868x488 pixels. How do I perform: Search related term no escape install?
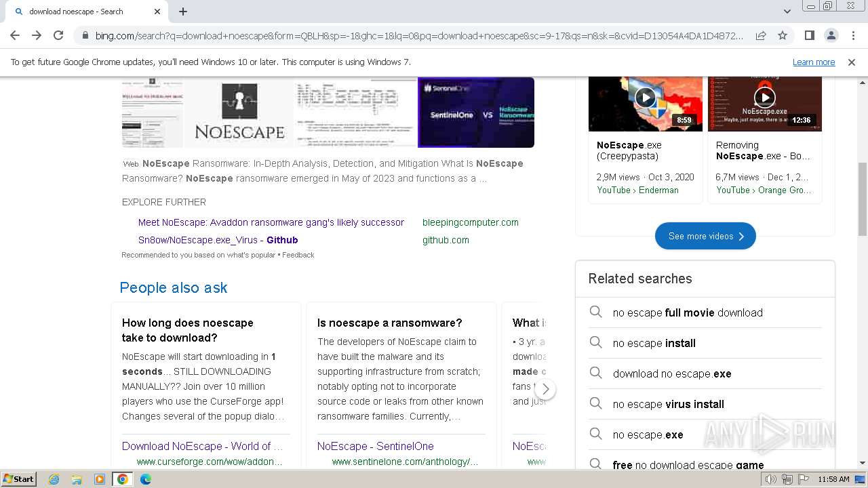[654, 343]
